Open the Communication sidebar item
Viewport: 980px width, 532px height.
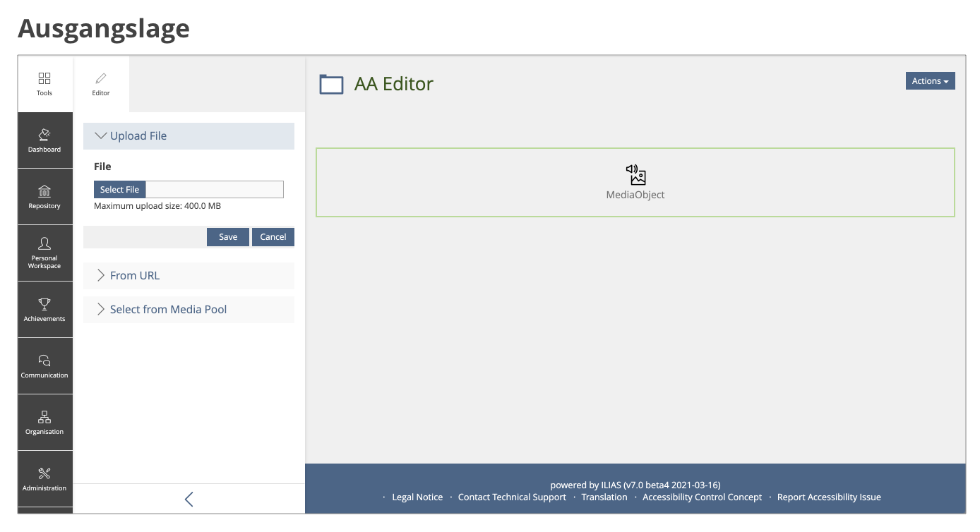tap(44, 366)
